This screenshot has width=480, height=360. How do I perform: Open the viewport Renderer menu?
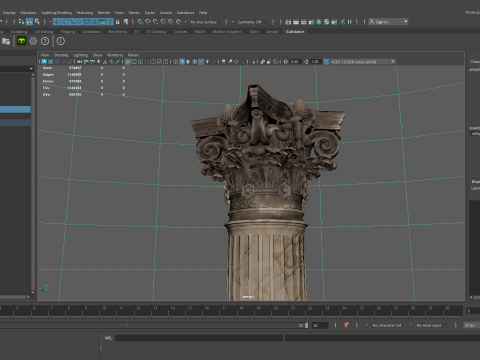click(115, 55)
